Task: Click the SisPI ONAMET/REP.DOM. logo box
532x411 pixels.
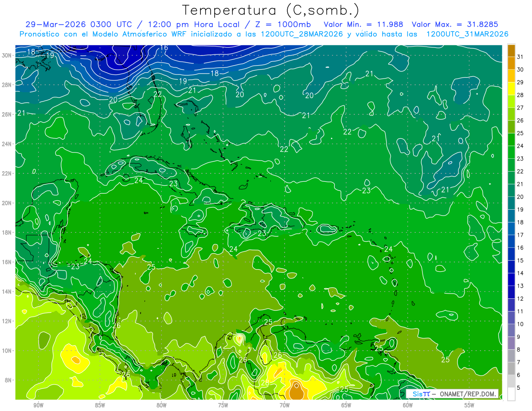Action: [x=452, y=394]
